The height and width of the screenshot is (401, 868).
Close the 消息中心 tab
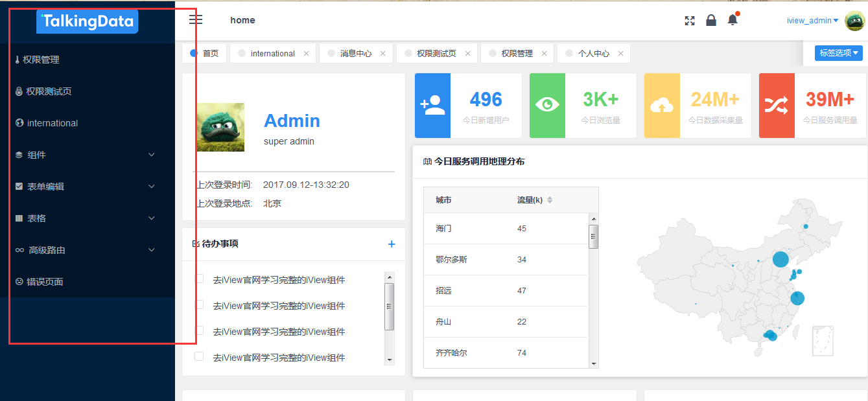point(382,54)
